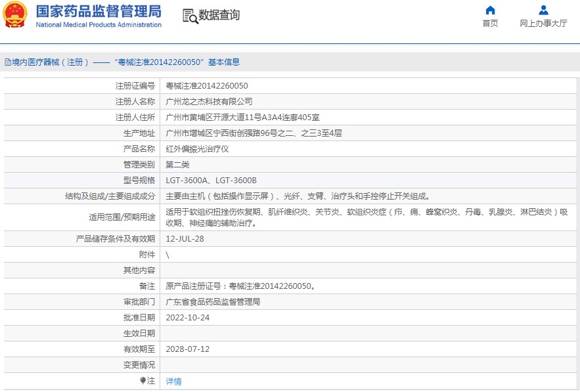Click registrant name 广州龙之杰科技有限公司
The width and height of the screenshot is (580, 392).
tap(209, 102)
